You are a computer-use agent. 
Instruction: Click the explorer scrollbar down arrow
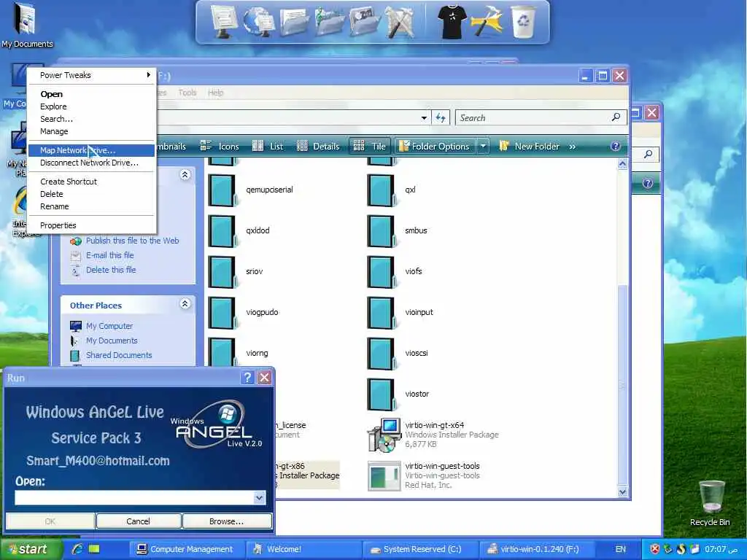(622, 492)
